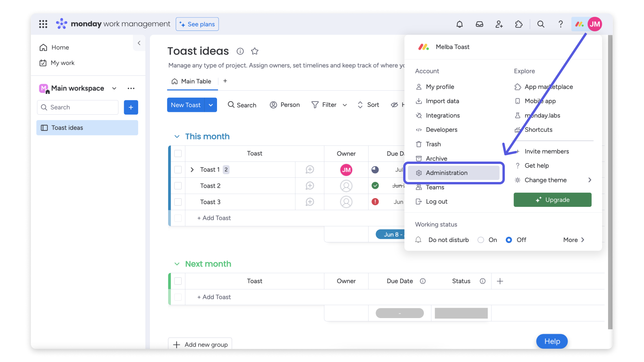Open Administration in account menu
Viewport: 644px width, 362px height.
453,173
